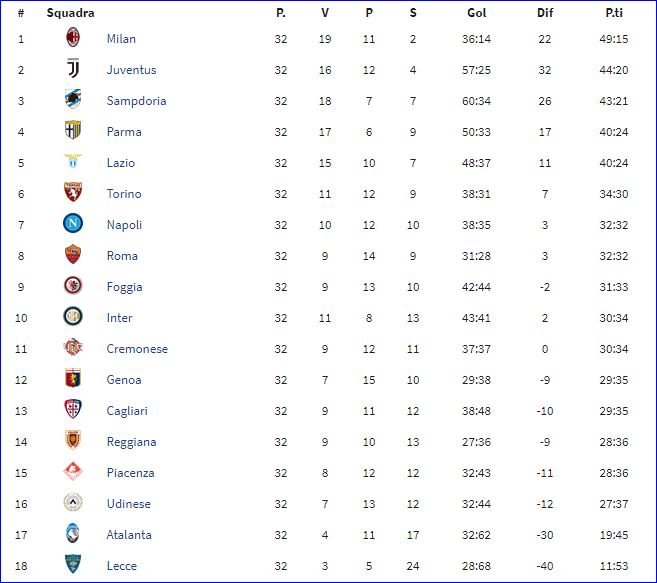657x583 pixels.
Task: Open the Foggia team link
Action: tap(124, 287)
